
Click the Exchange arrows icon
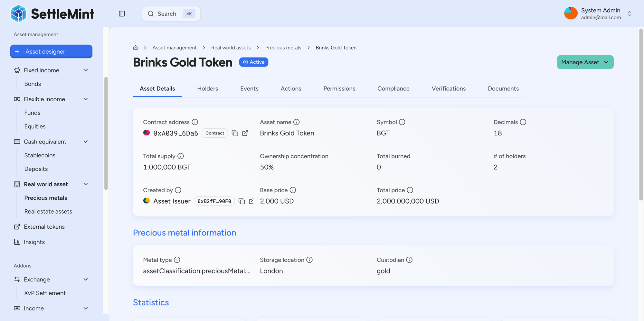17,279
